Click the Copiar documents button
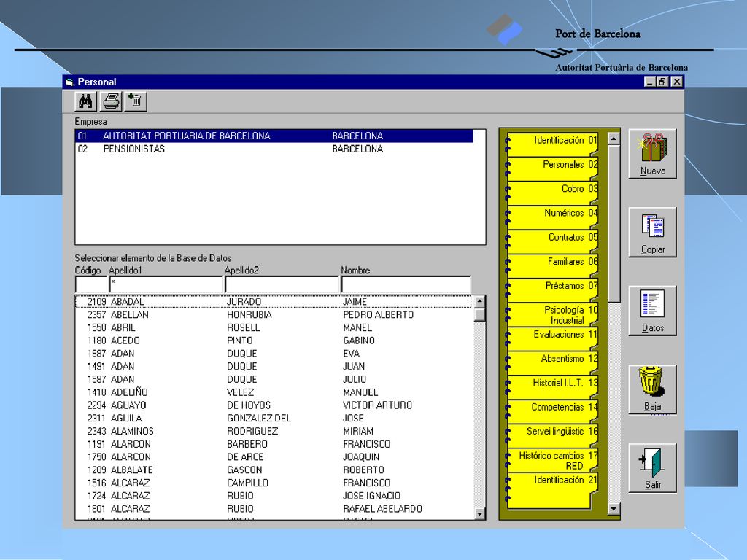Screen dimensions: 747x560 [x=652, y=233]
